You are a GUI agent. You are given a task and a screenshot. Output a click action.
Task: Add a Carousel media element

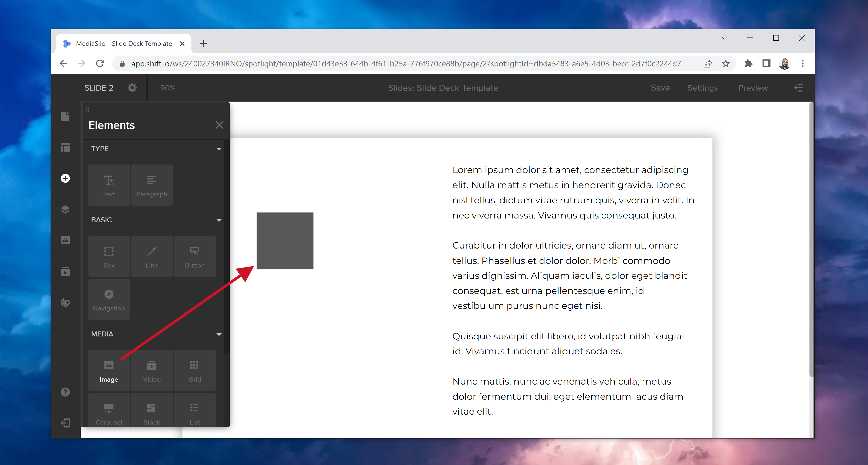tap(109, 410)
